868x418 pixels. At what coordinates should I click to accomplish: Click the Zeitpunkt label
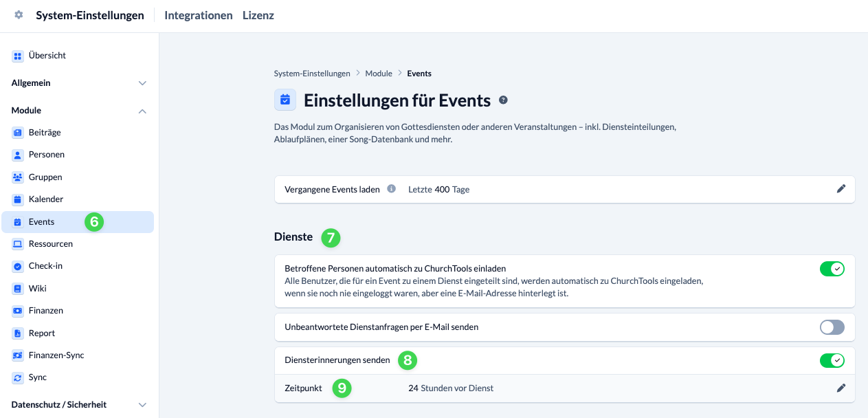[x=303, y=388]
